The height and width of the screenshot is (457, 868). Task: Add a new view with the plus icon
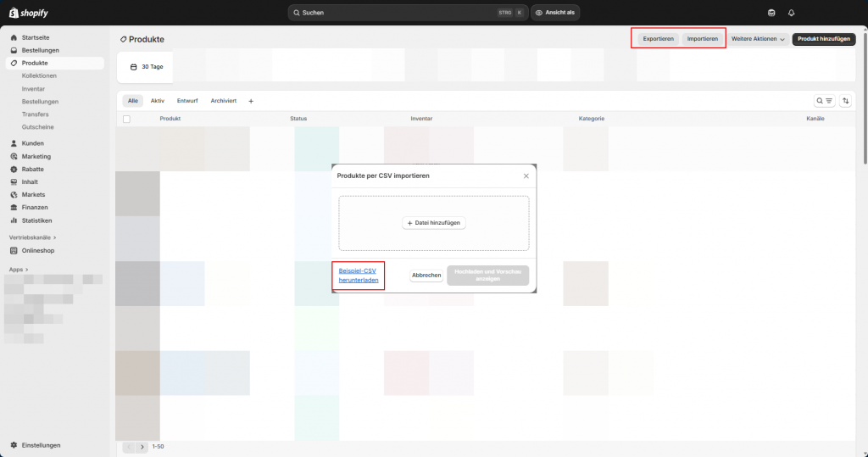(x=251, y=102)
